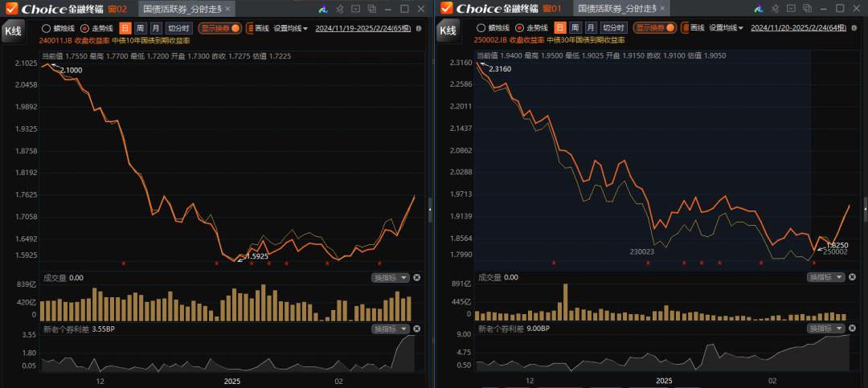
Task: Close the 新老个券利差 panel in right chart
Action: point(851,329)
